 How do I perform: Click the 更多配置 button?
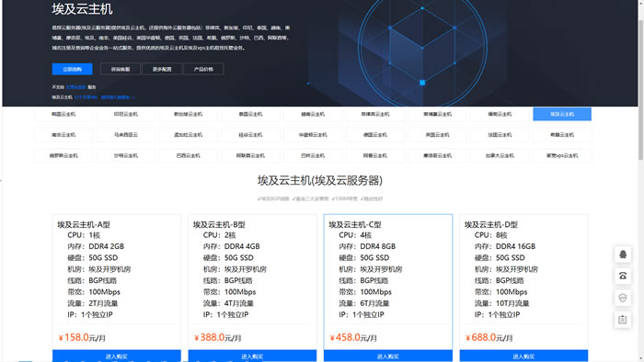coord(162,69)
